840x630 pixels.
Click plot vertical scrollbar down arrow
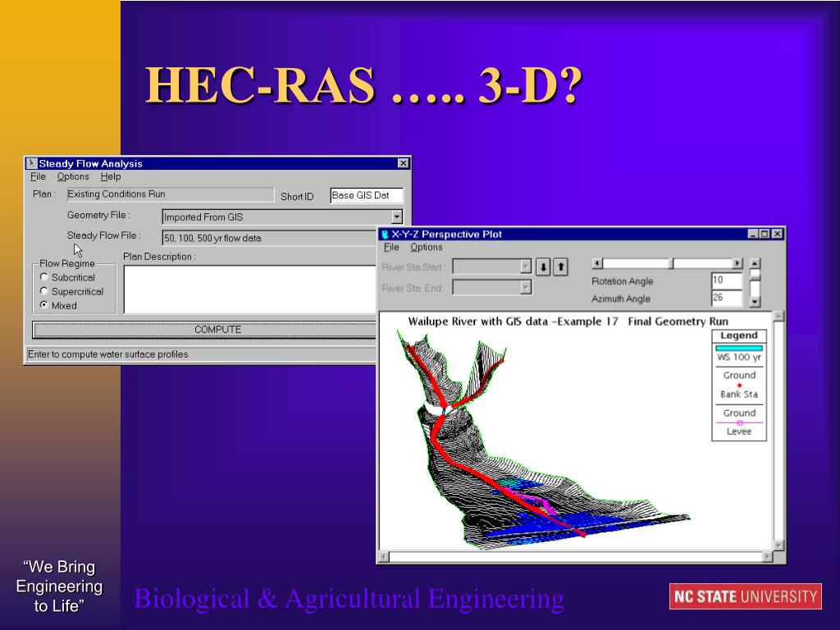(779, 546)
